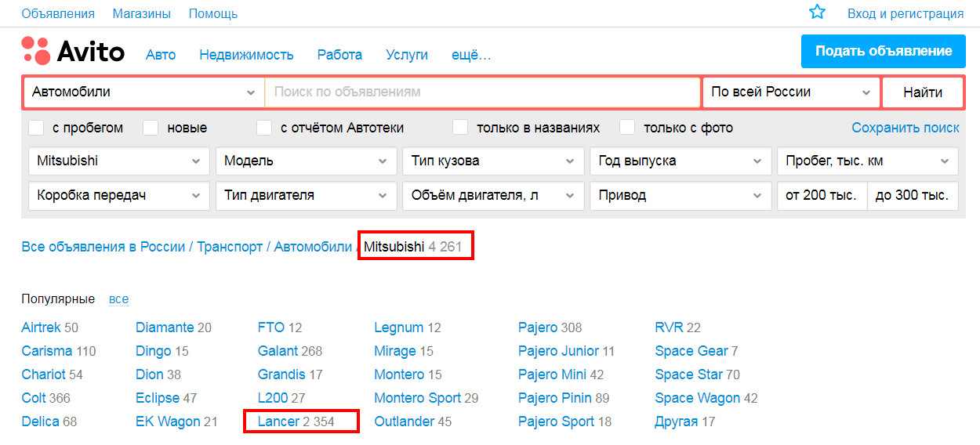
Task: Click the Avito logo
Action: 73,52
